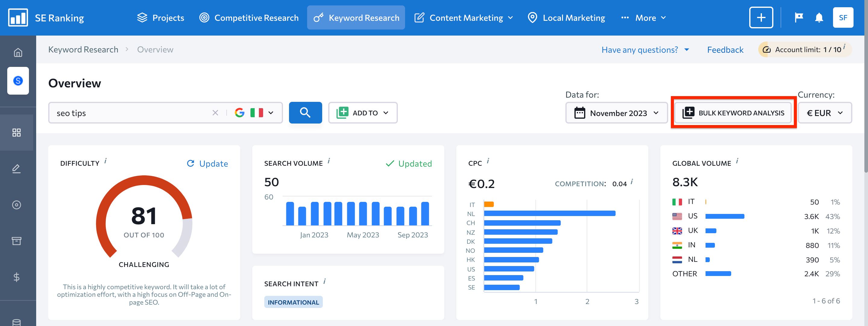The width and height of the screenshot is (868, 326).
Task: Click the CPC info icon
Action: tap(488, 161)
